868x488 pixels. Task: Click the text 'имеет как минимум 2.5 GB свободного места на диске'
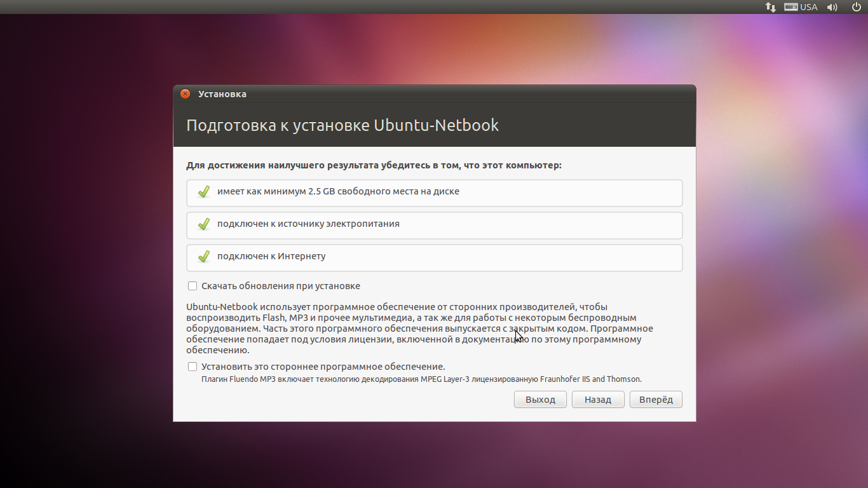338,191
